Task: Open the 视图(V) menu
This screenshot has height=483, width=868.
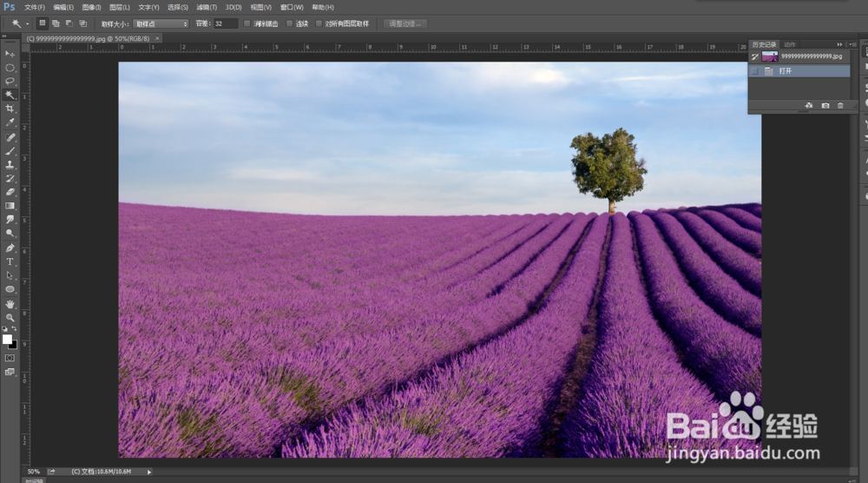Action: tap(260, 7)
